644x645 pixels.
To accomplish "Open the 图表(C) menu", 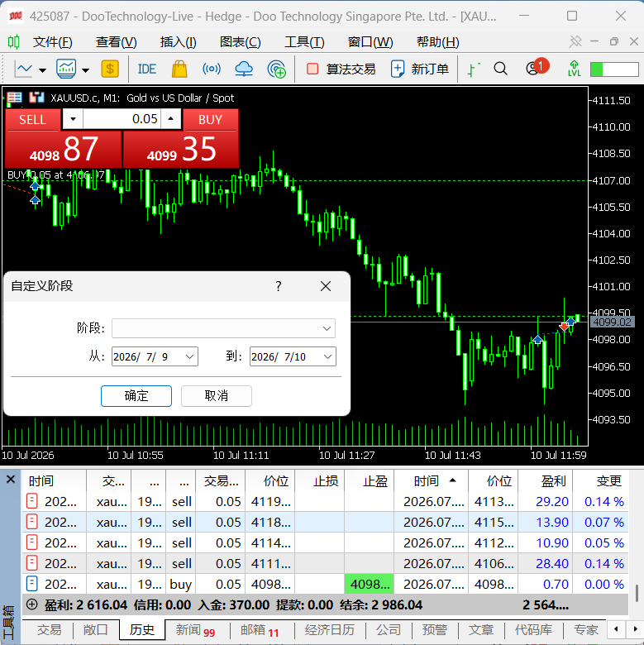I will click(x=241, y=42).
